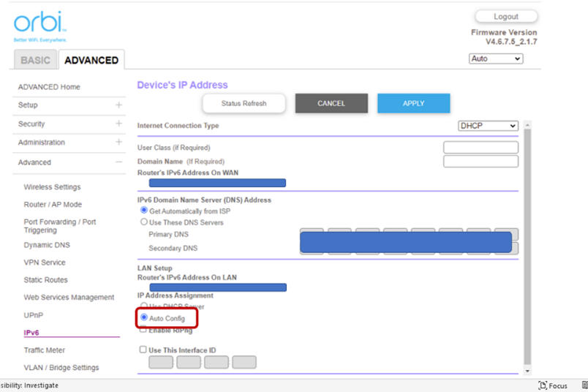Viewport: 588px width, 392px height.
Task: Click the Status Refresh button
Action: [244, 104]
